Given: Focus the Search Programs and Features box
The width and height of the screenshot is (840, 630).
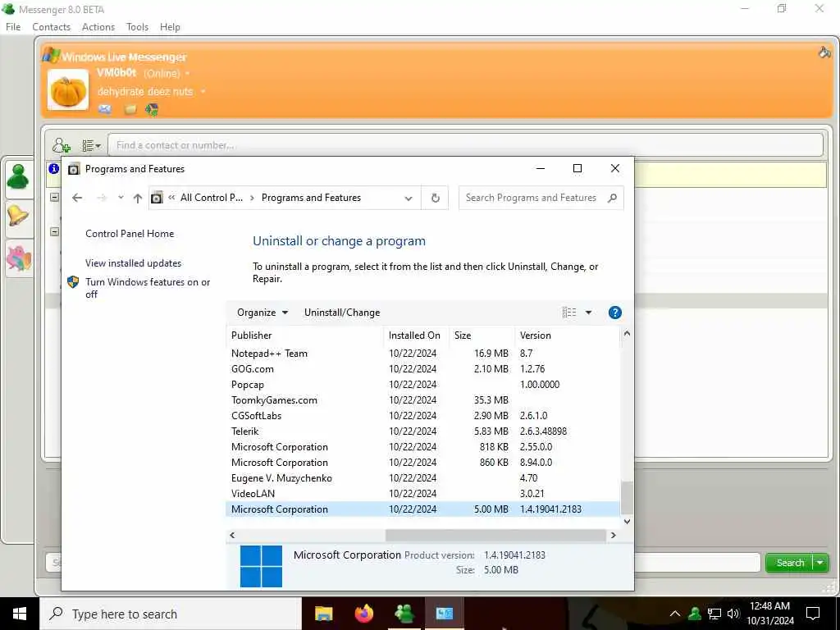Looking at the screenshot, I should click(541, 198).
